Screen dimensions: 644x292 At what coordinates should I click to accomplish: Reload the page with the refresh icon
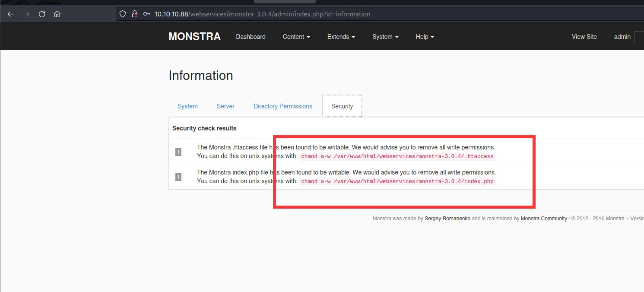coord(42,14)
